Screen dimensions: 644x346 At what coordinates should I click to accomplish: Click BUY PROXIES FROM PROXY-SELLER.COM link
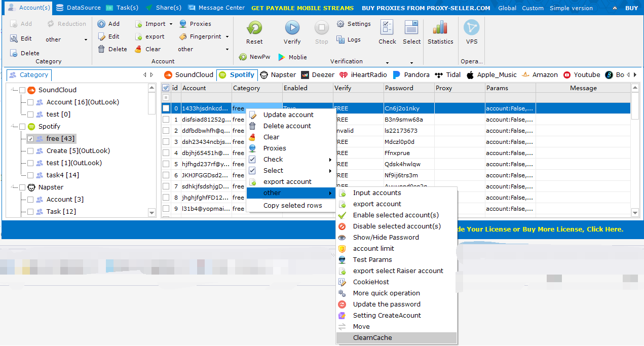[426, 8]
